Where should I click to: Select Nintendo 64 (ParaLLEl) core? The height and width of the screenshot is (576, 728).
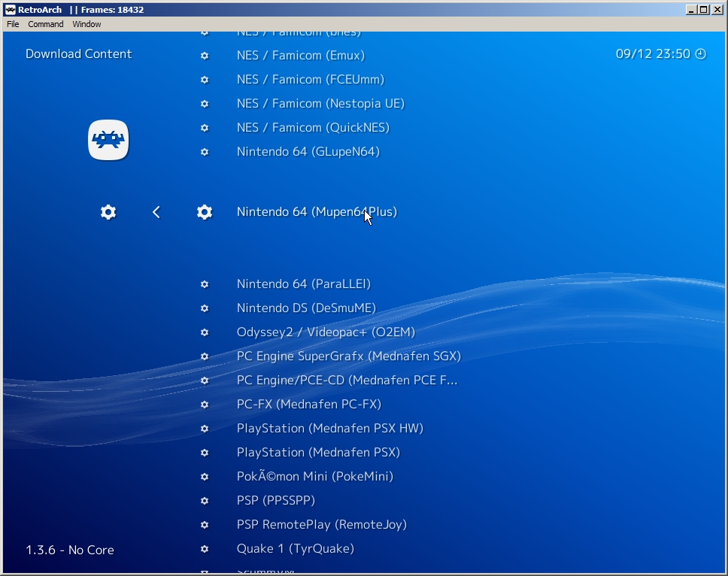pos(303,284)
